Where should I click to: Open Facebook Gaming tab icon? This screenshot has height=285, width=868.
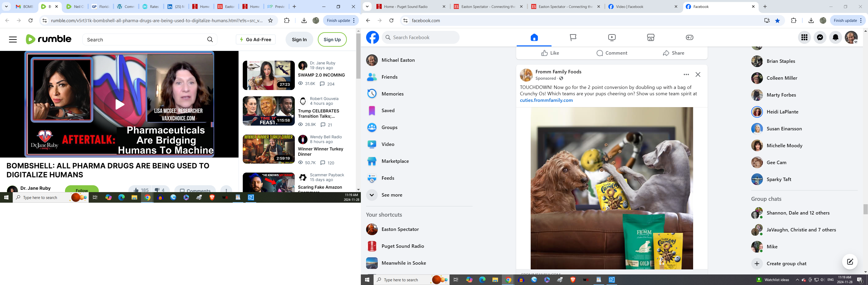point(689,37)
